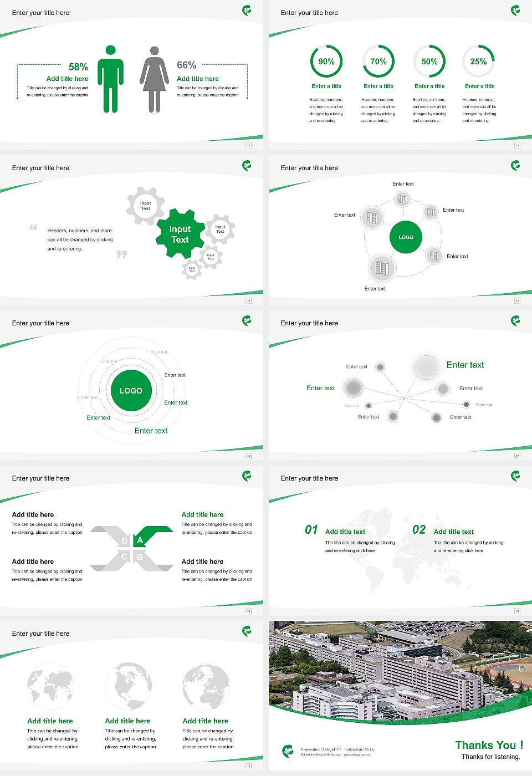The width and height of the screenshot is (532, 776).
Task: Click the largest gray building icon near the bottom 'Enter text'
Action: [382, 269]
